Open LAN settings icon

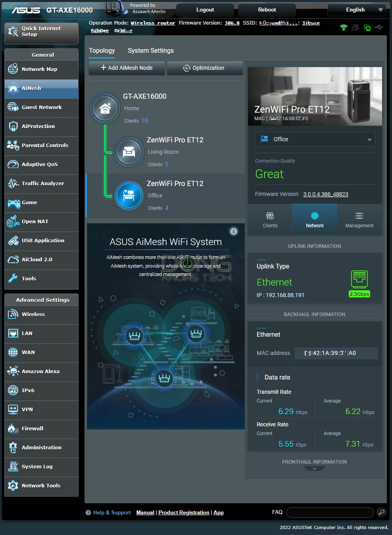pos(13,333)
